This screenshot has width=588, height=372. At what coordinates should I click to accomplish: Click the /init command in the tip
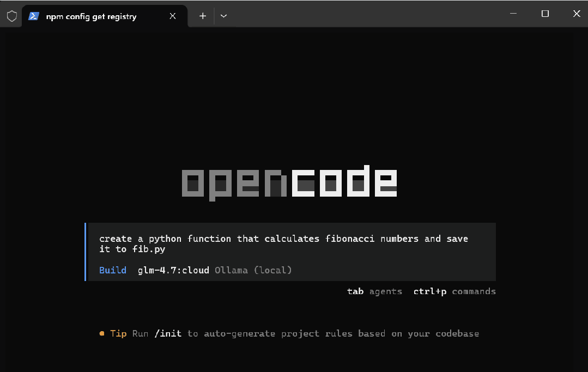tap(168, 333)
